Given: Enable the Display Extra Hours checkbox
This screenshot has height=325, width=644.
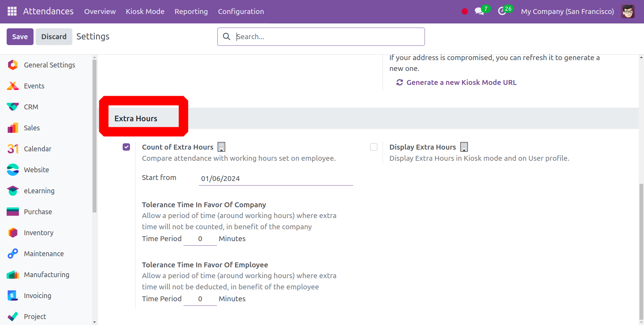Looking at the screenshot, I should click(x=374, y=147).
